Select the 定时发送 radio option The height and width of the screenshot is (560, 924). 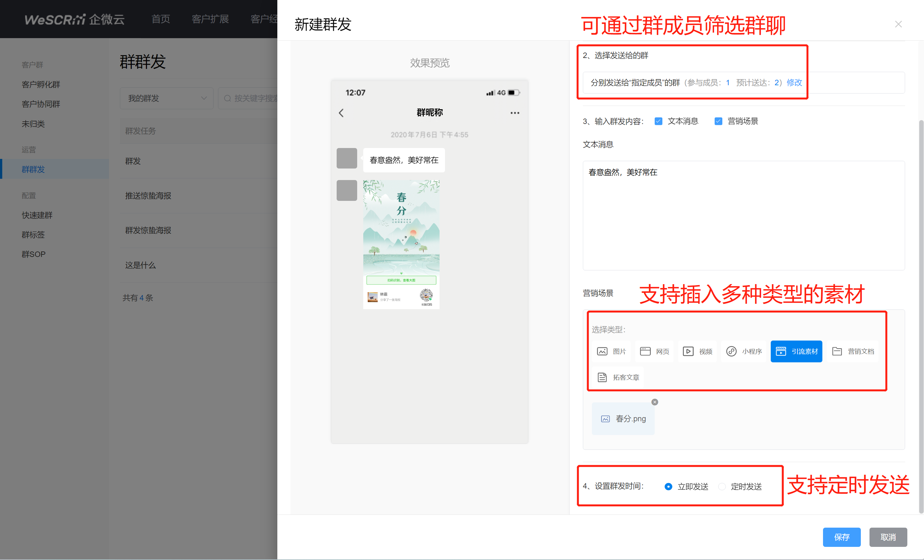(x=722, y=487)
